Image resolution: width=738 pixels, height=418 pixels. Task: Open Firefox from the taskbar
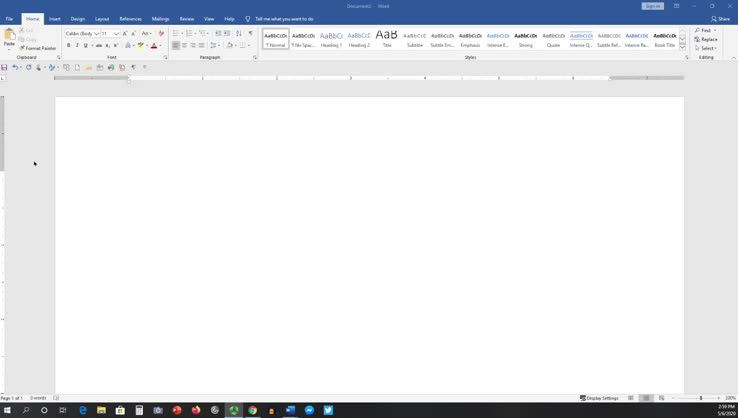196,410
